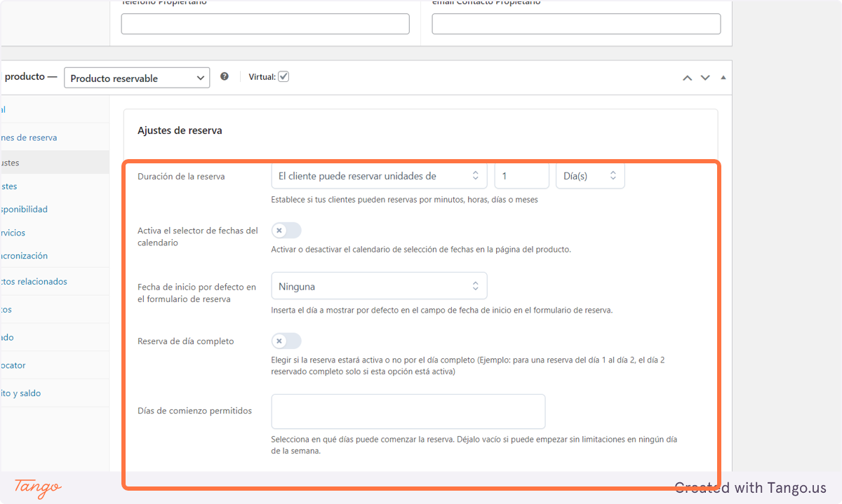Viewport: 842px width, 504px height.
Task: Open the Ninguna default start date dropdown
Action: tap(379, 286)
